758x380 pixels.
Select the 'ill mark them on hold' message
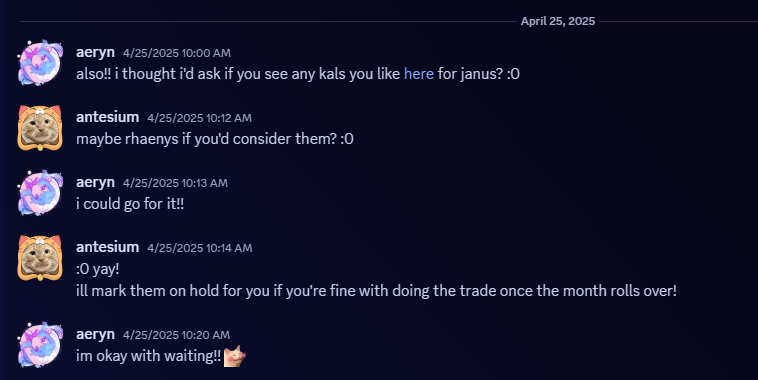point(376,291)
